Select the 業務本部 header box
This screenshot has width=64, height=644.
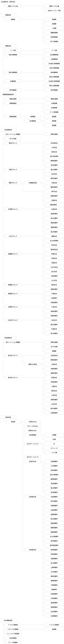coord(8,46)
